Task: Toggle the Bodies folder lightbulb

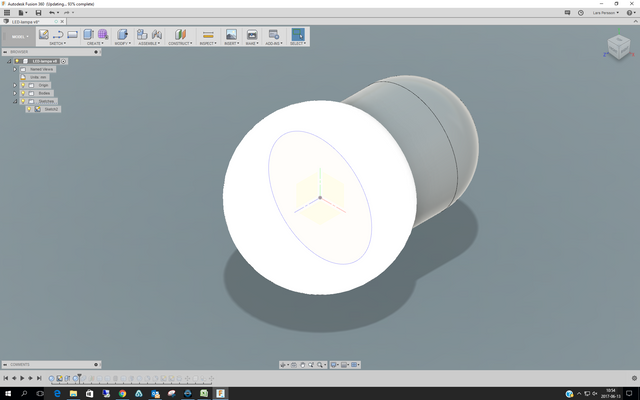Action: point(23,93)
